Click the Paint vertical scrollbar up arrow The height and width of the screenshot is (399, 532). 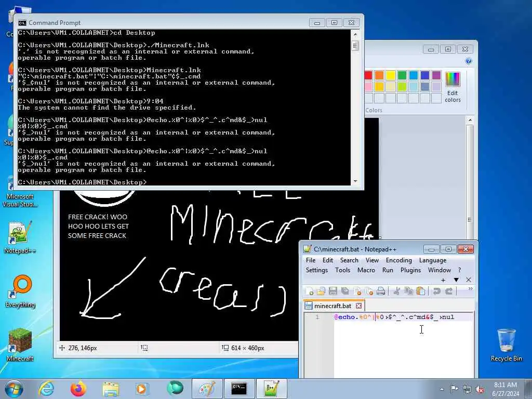coord(470,120)
